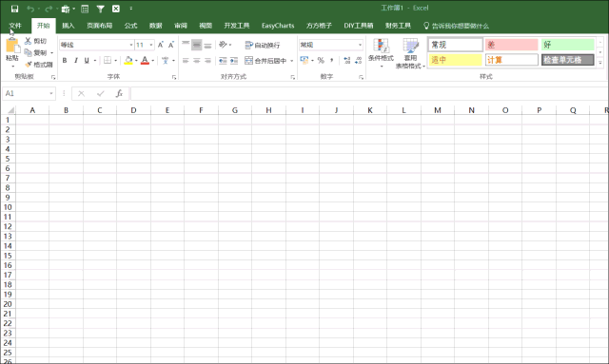Click the comma style icon

coord(331,60)
